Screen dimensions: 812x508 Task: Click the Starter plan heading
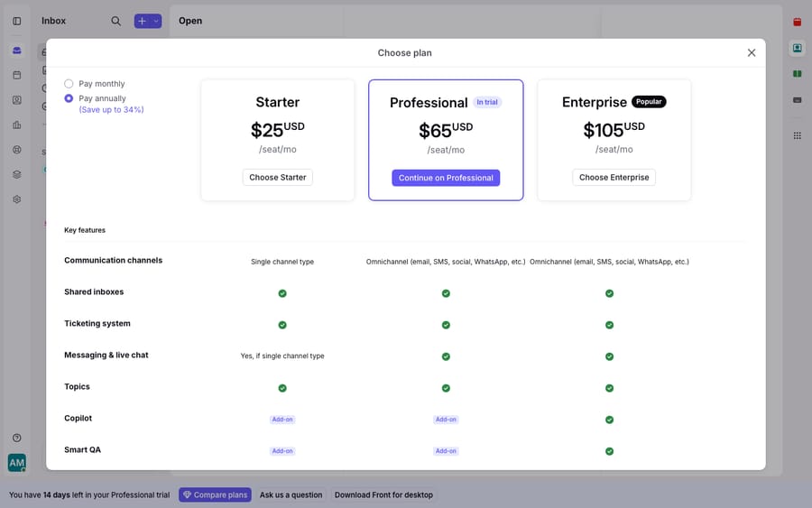coord(278,102)
